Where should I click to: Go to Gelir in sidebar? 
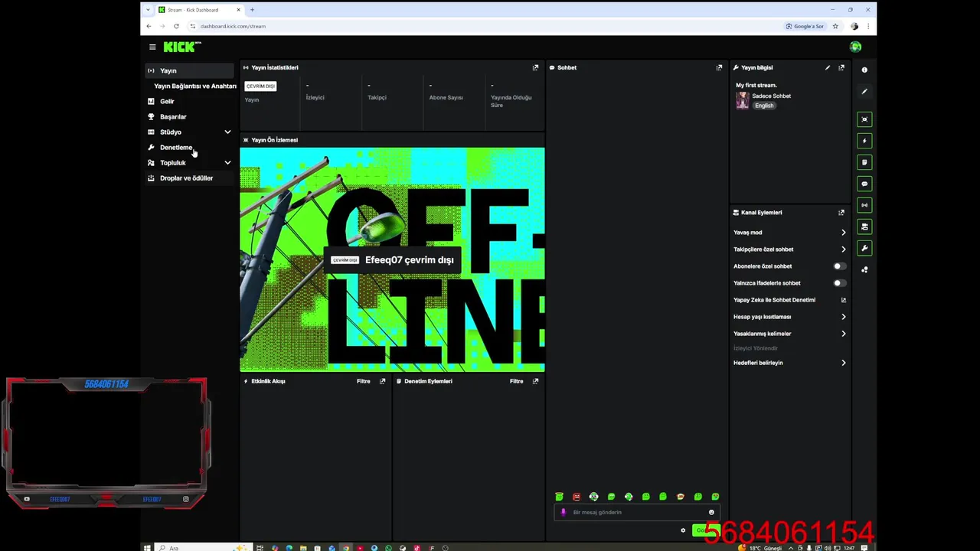pyautogui.click(x=190, y=101)
